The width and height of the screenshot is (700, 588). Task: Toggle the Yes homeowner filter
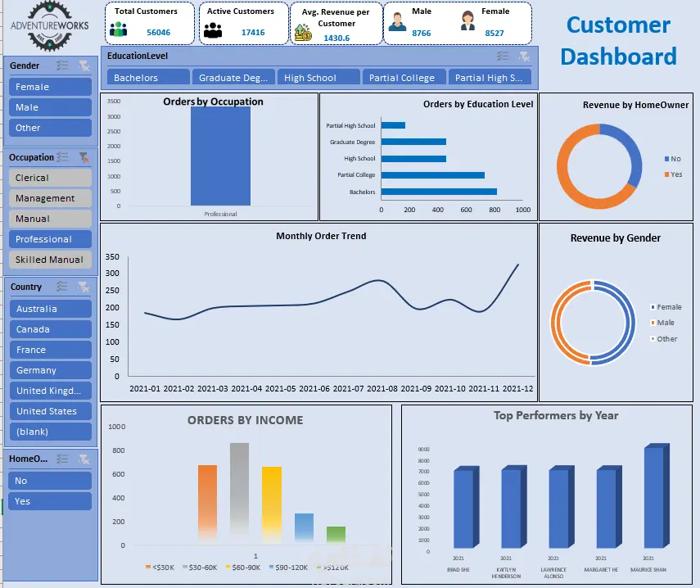pyautogui.click(x=50, y=501)
